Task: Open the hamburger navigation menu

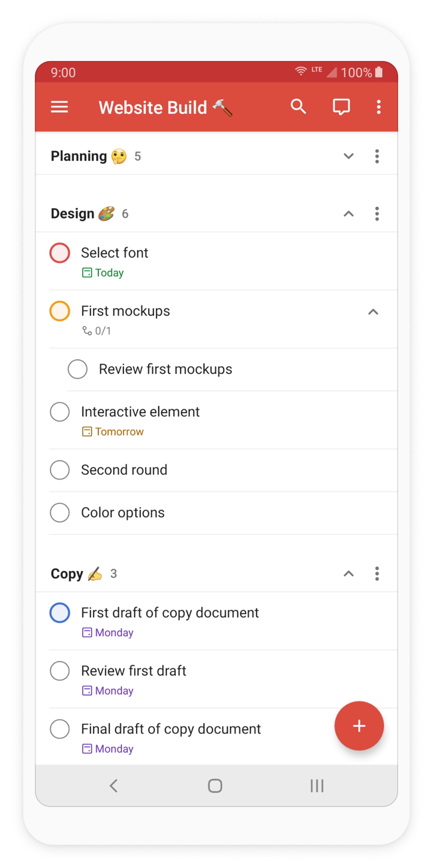Action: pos(60,107)
